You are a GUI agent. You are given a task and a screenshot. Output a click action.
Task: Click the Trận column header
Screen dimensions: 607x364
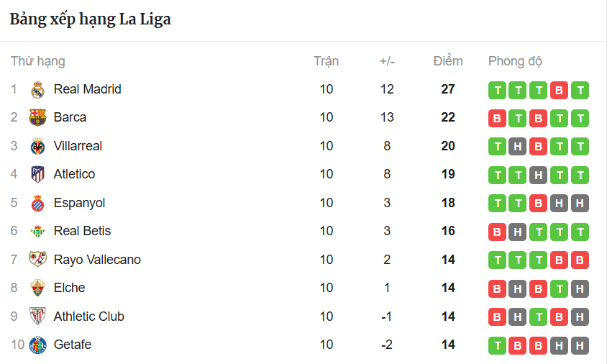(x=326, y=61)
